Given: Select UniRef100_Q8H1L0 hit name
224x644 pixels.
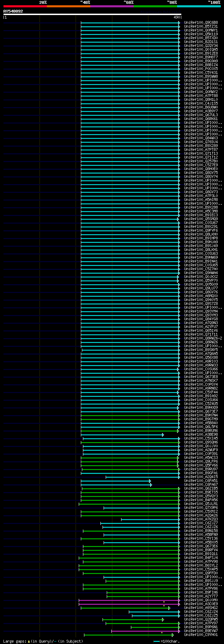Looking at the screenshot, I should [x=201, y=99].
